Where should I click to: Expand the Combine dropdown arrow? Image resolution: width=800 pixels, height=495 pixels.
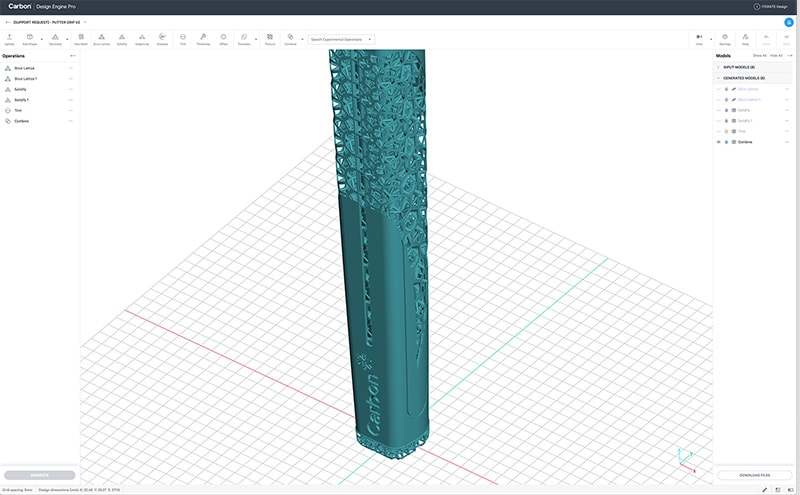pyautogui.click(x=302, y=39)
